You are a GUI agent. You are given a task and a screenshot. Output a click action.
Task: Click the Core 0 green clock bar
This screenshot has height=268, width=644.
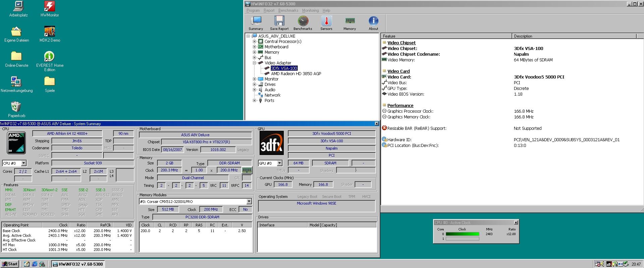462,234
